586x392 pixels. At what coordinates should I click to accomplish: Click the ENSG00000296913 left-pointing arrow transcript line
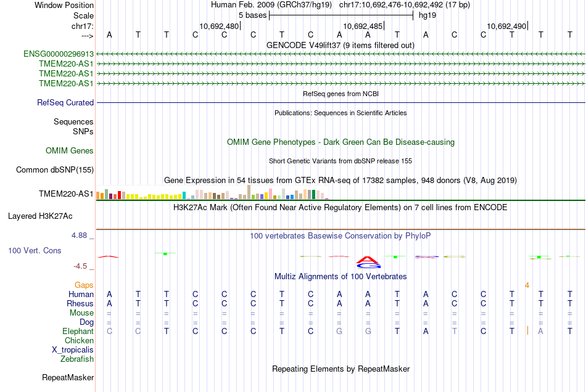pyautogui.click(x=340, y=54)
